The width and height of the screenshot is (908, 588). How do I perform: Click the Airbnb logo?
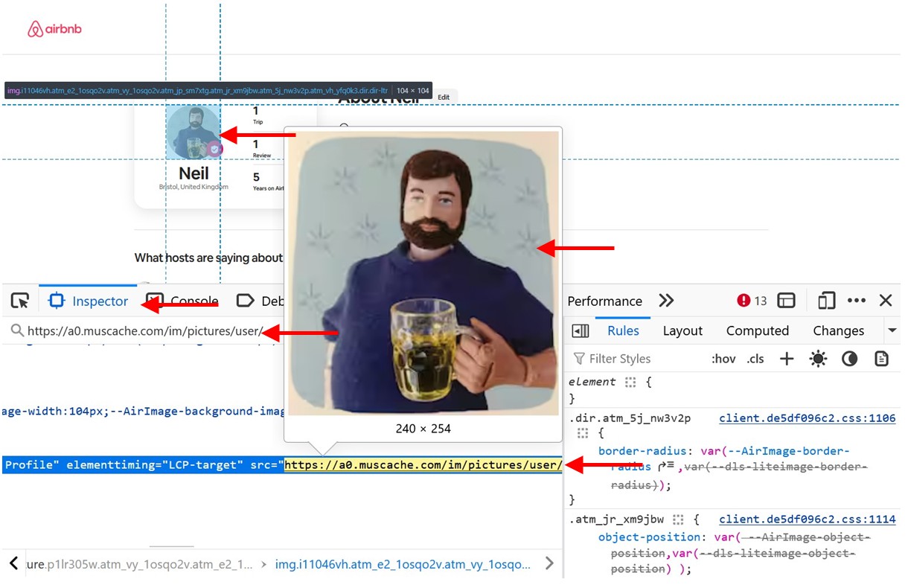tap(54, 29)
